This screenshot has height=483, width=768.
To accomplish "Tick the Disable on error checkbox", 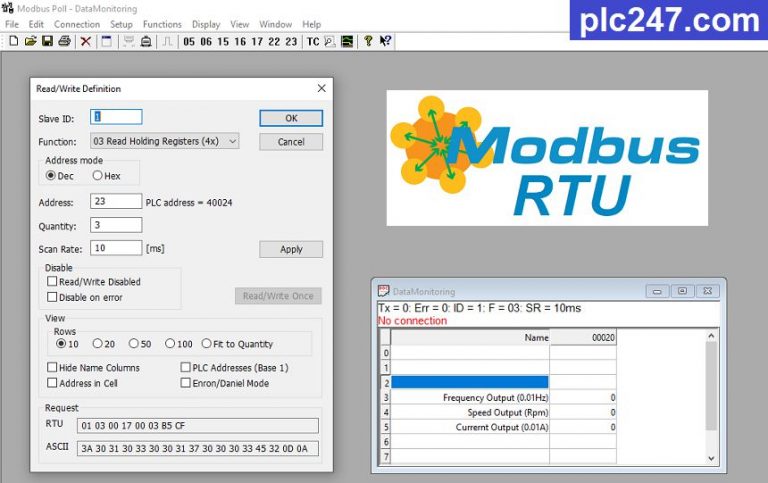I will point(52,297).
